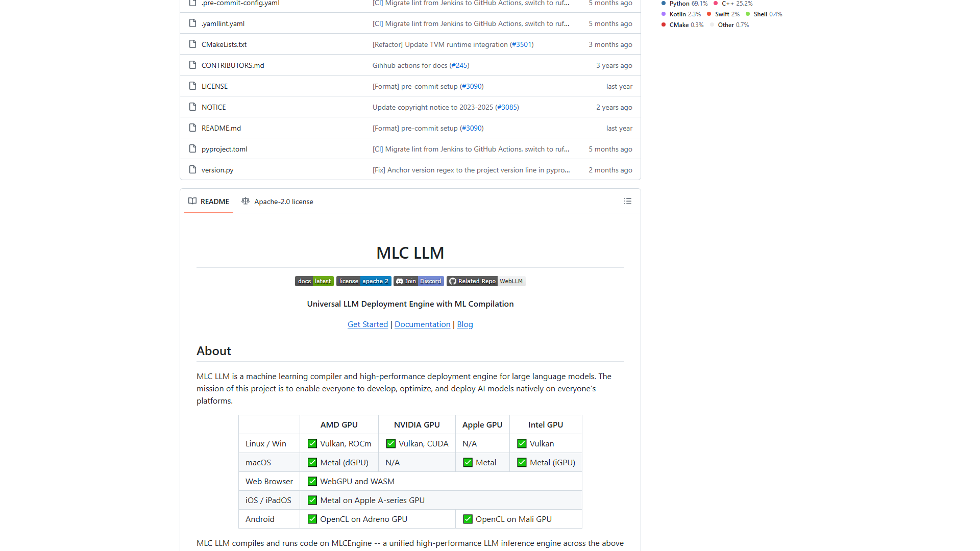Switch to the README tab
This screenshot has height=551, width=980.
[209, 202]
